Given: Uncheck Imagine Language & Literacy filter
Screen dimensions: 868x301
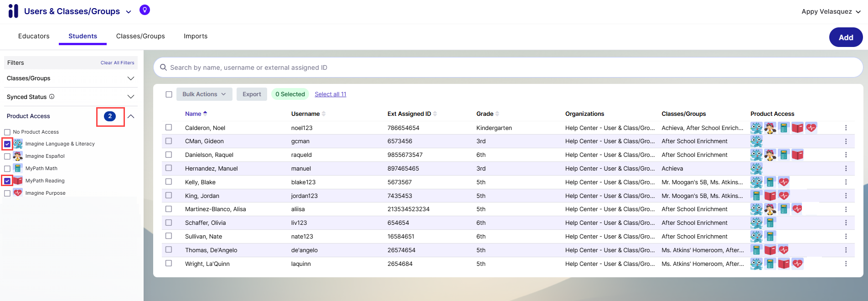Looking at the screenshot, I should tap(7, 144).
